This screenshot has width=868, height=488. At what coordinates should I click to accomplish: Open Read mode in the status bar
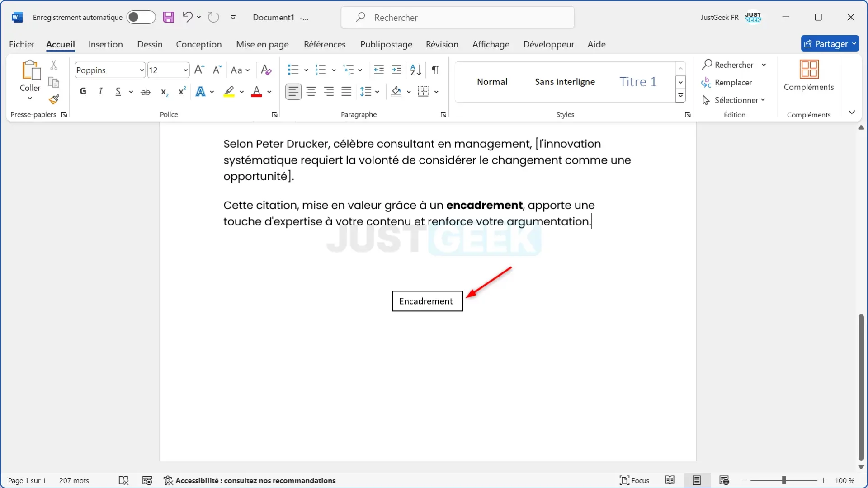(x=670, y=480)
